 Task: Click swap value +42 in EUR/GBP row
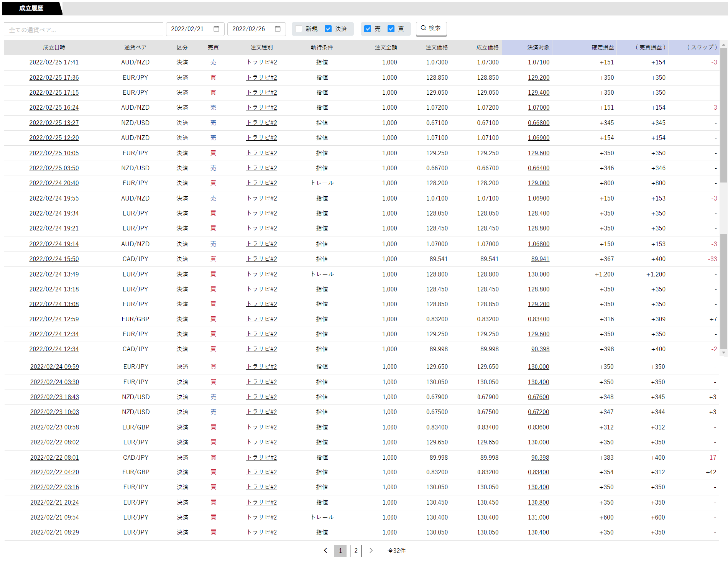tap(711, 472)
